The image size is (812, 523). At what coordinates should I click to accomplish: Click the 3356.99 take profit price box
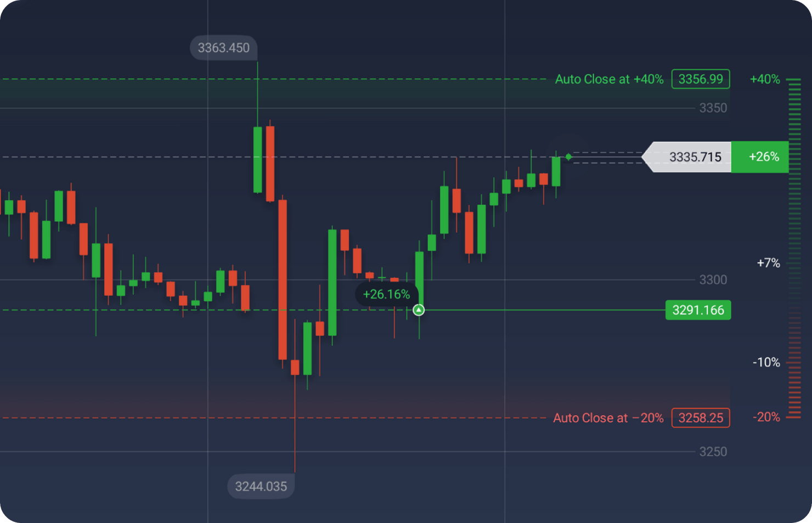[x=701, y=79]
